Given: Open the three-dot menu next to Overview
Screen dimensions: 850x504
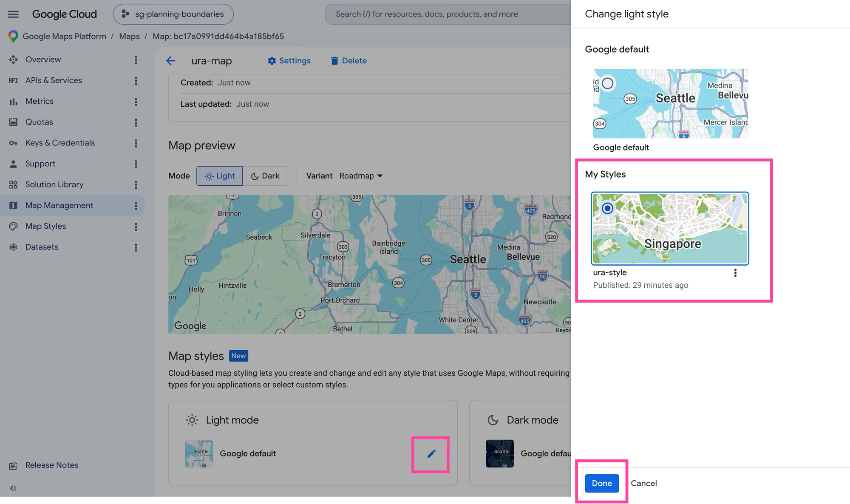Looking at the screenshot, I should 136,60.
